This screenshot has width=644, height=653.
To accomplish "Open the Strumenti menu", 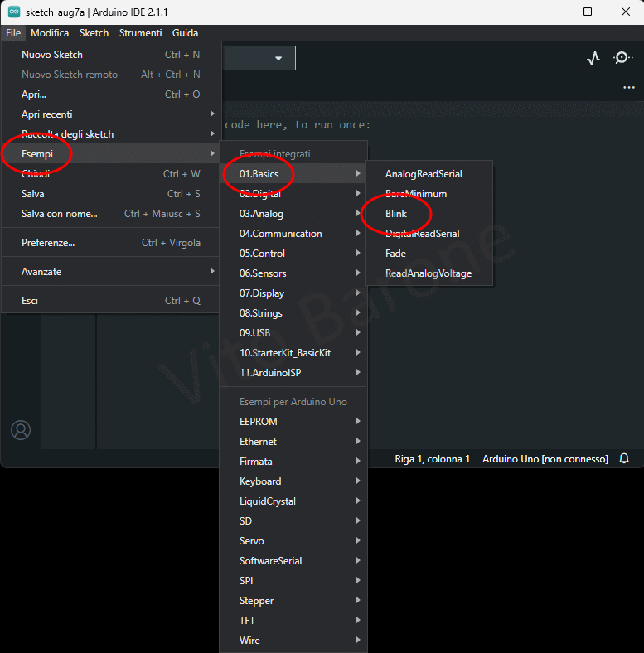I will [x=140, y=33].
